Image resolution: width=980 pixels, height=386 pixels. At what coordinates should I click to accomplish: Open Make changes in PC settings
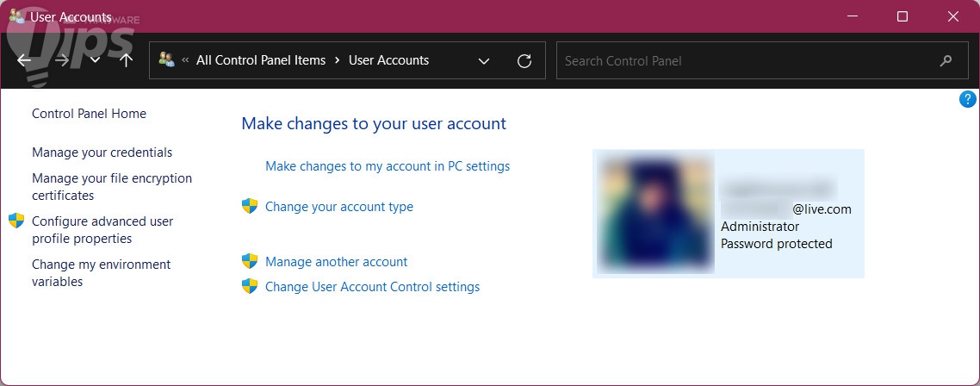pos(388,166)
